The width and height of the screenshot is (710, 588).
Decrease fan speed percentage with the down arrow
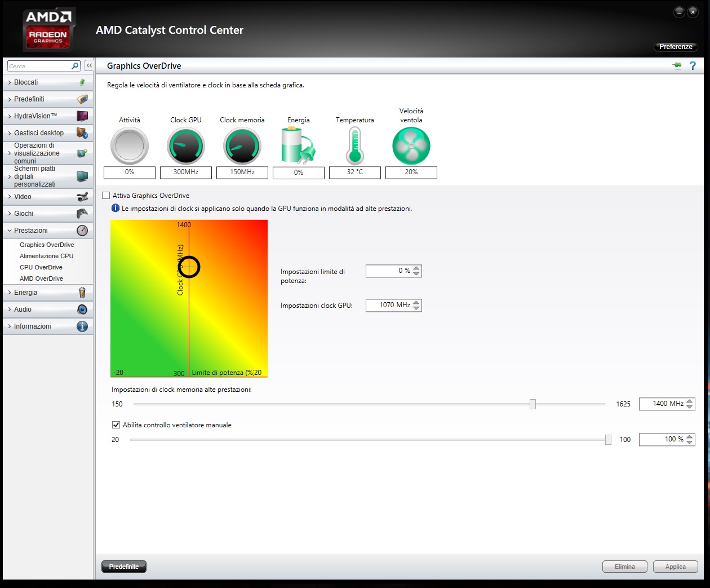click(x=690, y=443)
